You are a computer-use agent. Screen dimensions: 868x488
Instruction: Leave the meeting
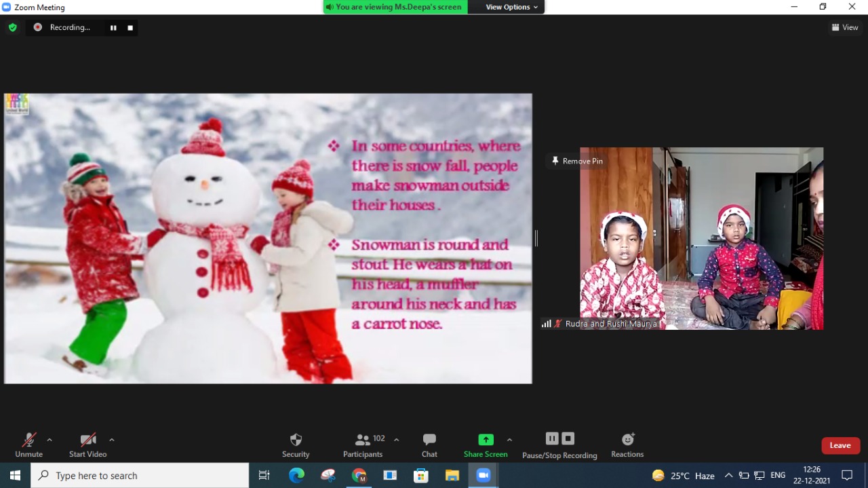(840, 445)
